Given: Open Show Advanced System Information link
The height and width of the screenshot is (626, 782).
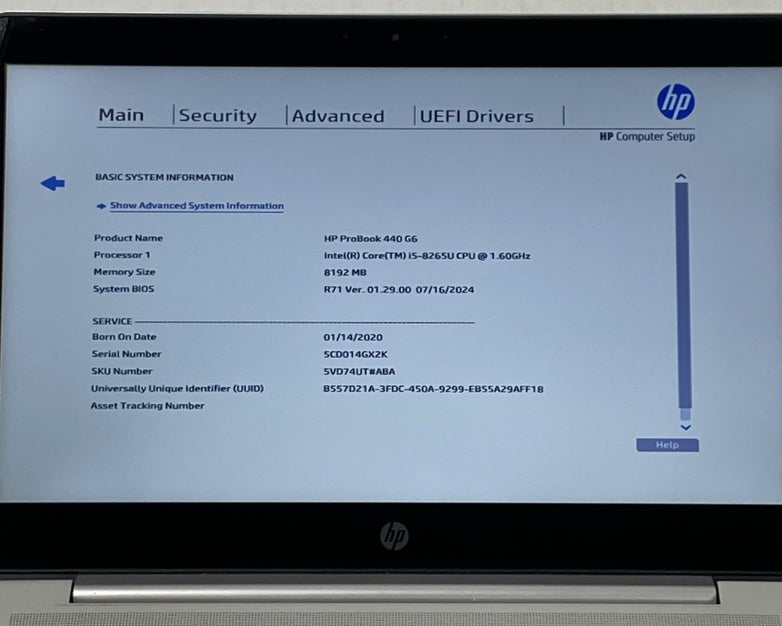Looking at the screenshot, I should 197,206.
